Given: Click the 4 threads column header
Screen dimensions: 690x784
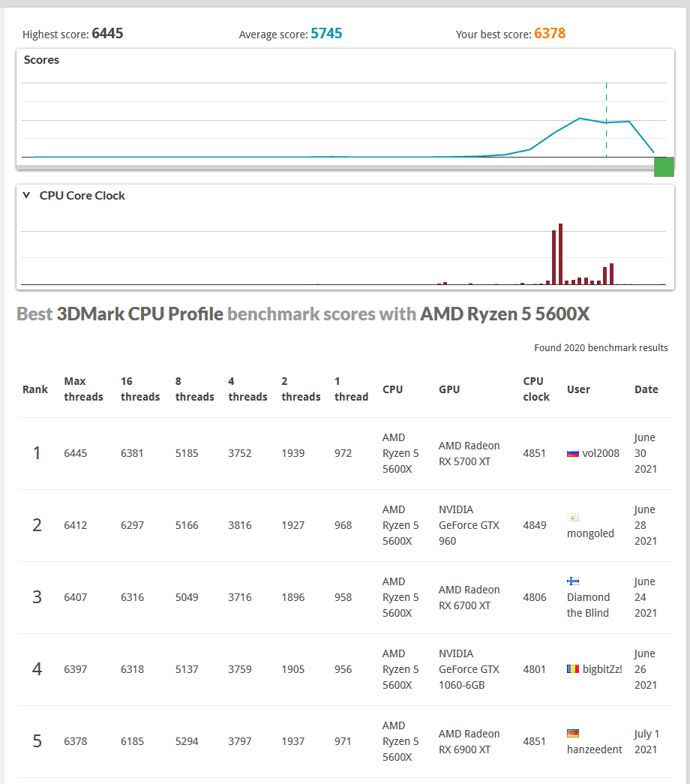Looking at the screenshot, I should click(247, 389).
